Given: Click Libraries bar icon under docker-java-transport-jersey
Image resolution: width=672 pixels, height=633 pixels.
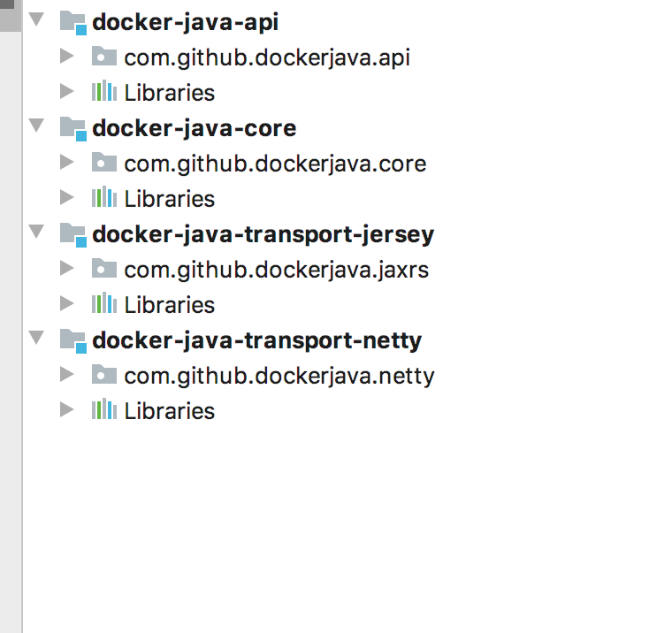Looking at the screenshot, I should pyautogui.click(x=104, y=303).
